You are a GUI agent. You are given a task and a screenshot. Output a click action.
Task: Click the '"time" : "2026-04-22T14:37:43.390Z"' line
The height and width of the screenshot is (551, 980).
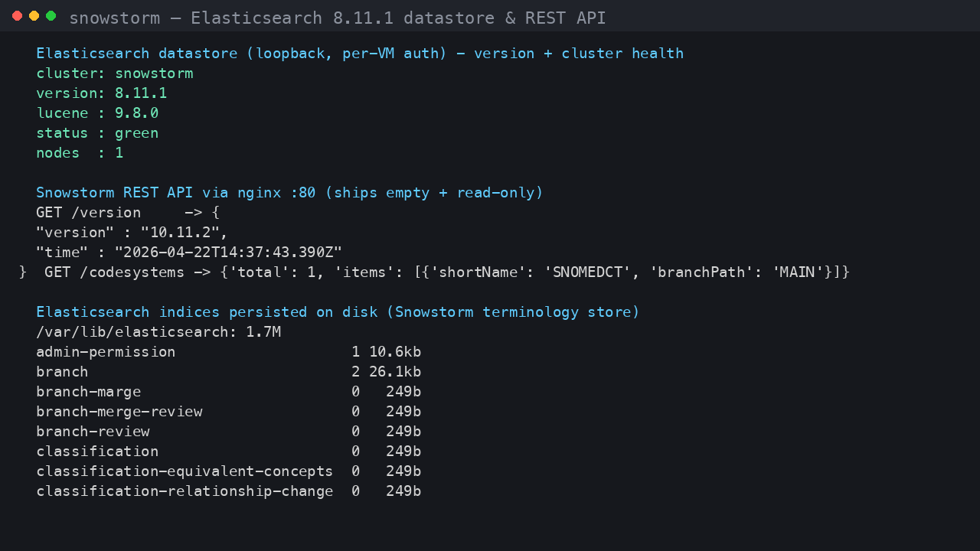pyautogui.click(x=189, y=253)
